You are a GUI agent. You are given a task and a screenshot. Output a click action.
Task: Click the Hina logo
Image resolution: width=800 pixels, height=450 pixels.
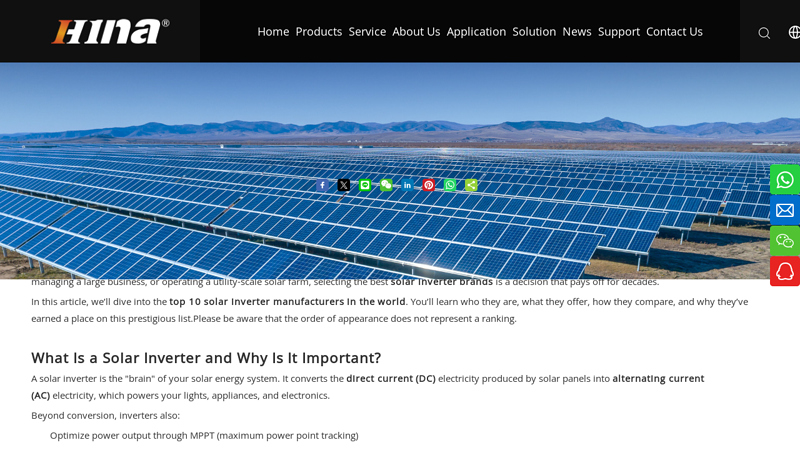110,32
